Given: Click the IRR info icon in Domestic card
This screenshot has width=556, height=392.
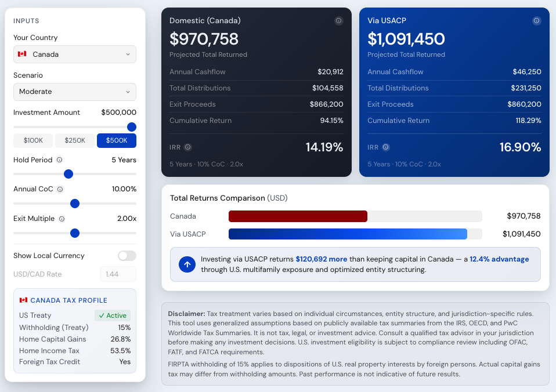Looking at the screenshot, I should pos(188,147).
